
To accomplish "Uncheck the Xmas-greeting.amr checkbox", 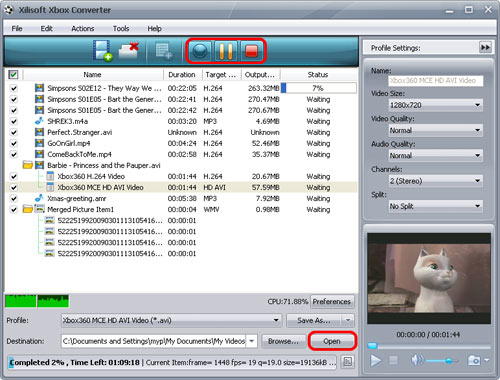I will point(14,198).
